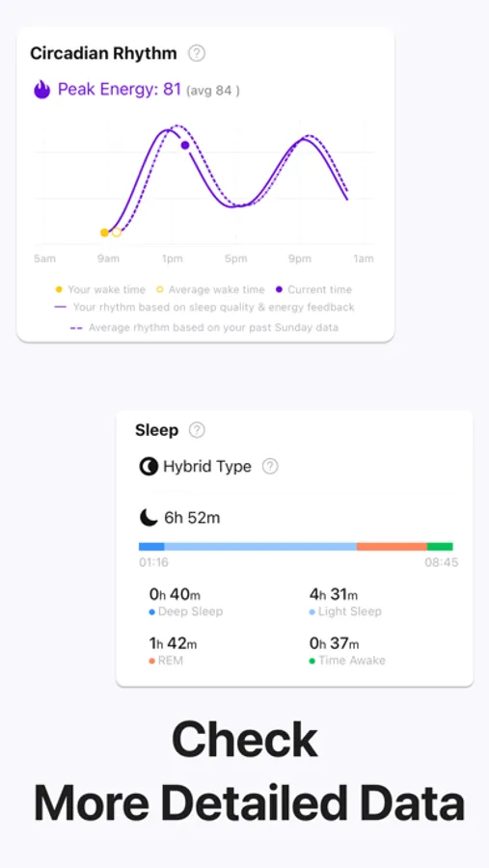The width and height of the screenshot is (489, 868).
Task: Open the Circadian Rhythm help question mark
Action: coord(197,54)
